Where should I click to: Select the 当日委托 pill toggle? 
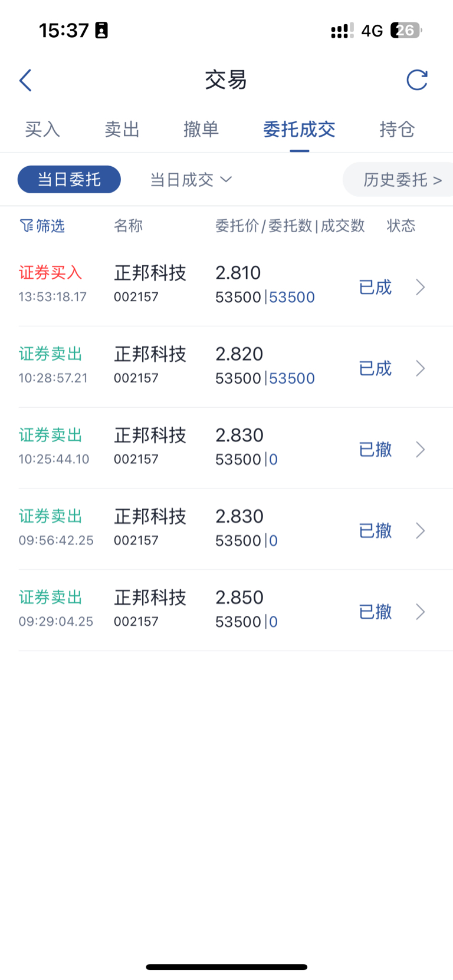[x=69, y=180]
